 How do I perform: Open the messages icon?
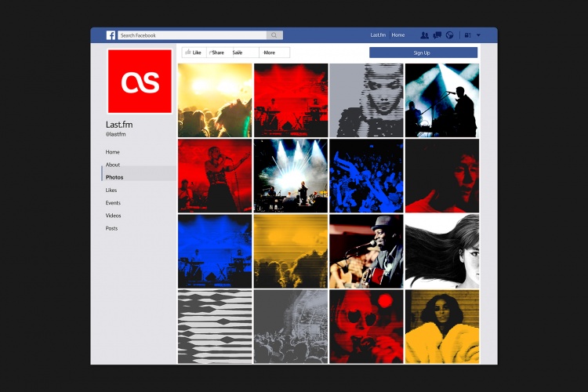click(437, 35)
